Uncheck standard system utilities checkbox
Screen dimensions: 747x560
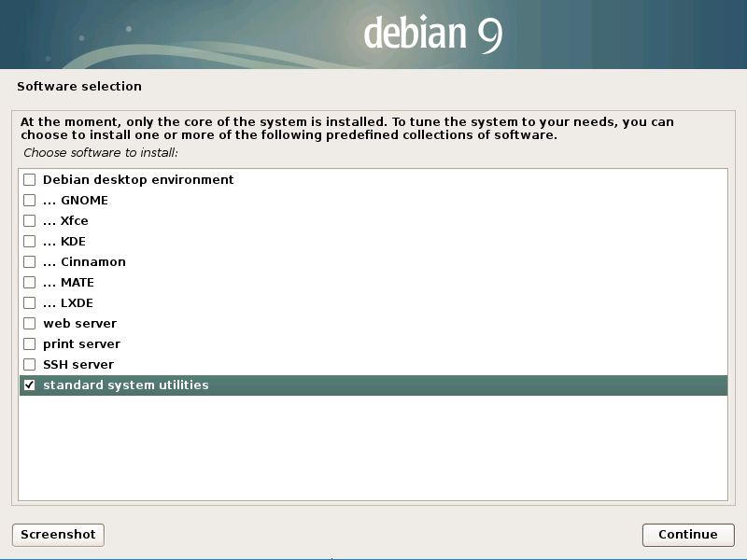click(30, 385)
